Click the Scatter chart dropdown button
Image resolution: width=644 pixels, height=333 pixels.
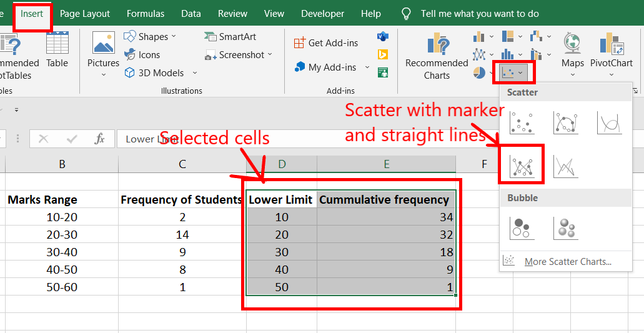coord(513,72)
